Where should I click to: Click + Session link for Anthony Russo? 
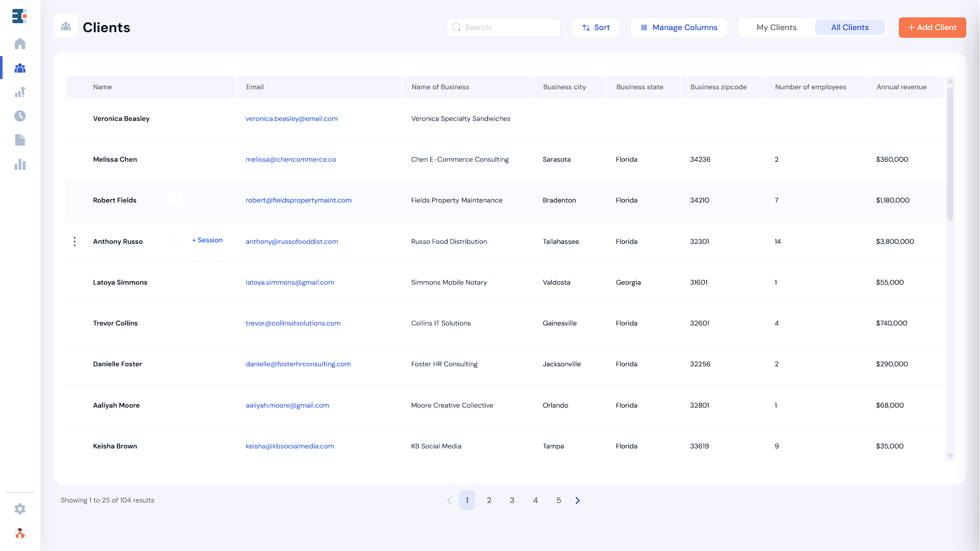(207, 240)
